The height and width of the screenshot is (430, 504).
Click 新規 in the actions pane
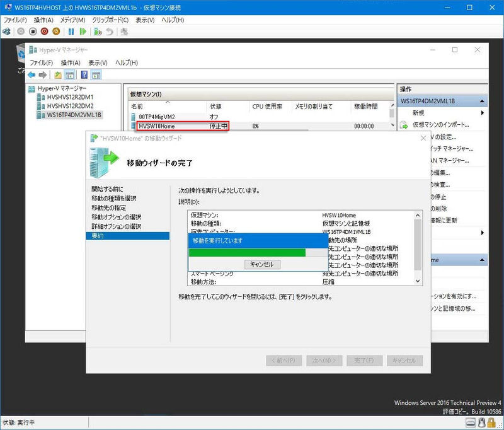[418, 113]
